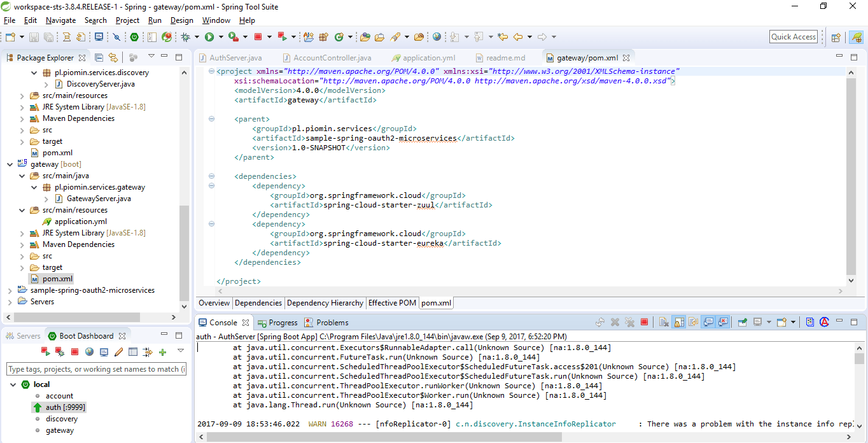Image resolution: width=868 pixels, height=443 pixels.
Task: Open Debug button dropdown arrow
Action: tap(196, 37)
